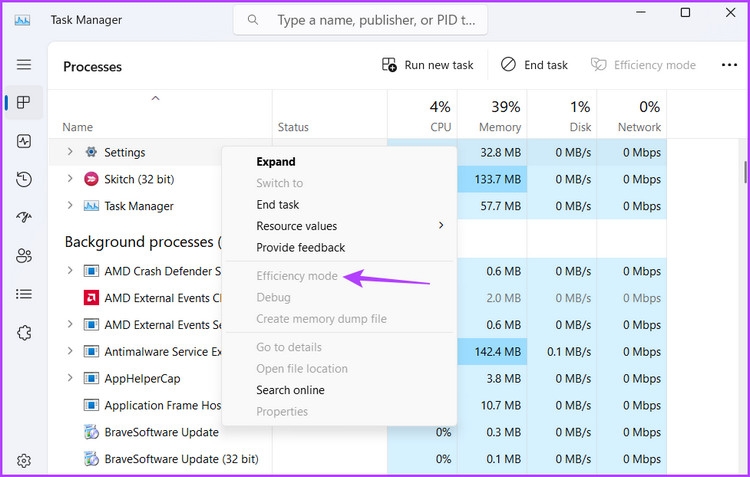Viewport: 750px width, 477px height.
Task: Open Task Manager settings gear at bottom
Action: (x=24, y=461)
